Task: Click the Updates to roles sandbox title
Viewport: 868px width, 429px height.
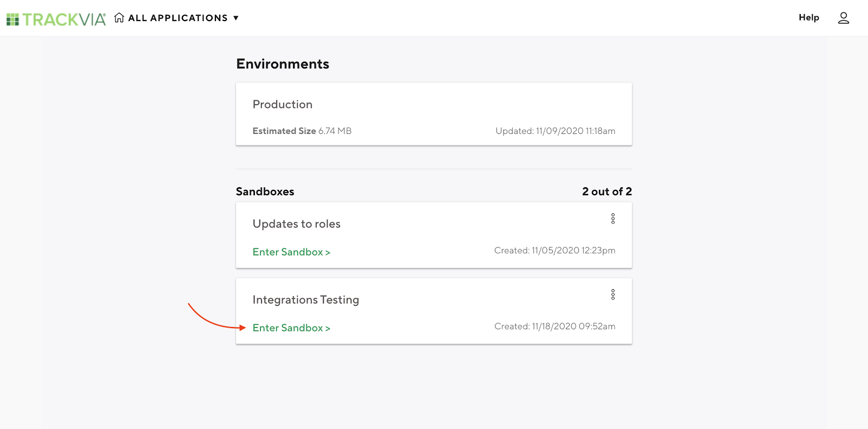Action: coord(296,224)
